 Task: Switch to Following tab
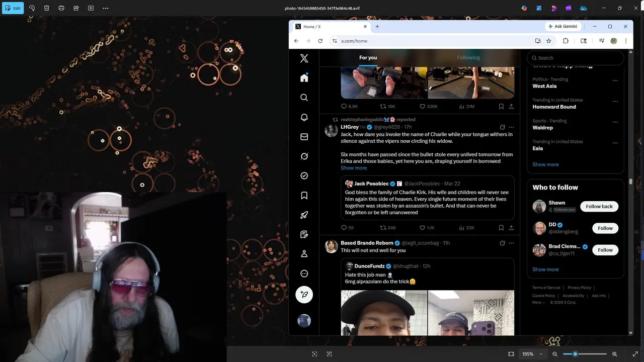468,58
